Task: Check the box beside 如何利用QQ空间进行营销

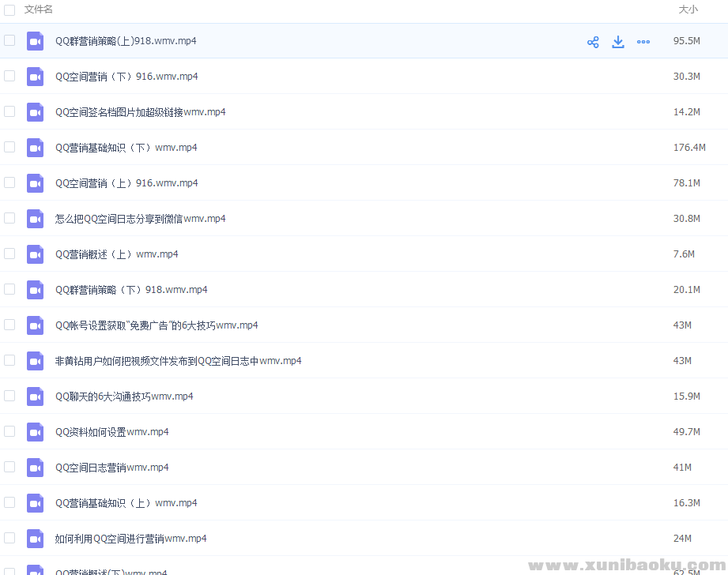Action: (9, 539)
